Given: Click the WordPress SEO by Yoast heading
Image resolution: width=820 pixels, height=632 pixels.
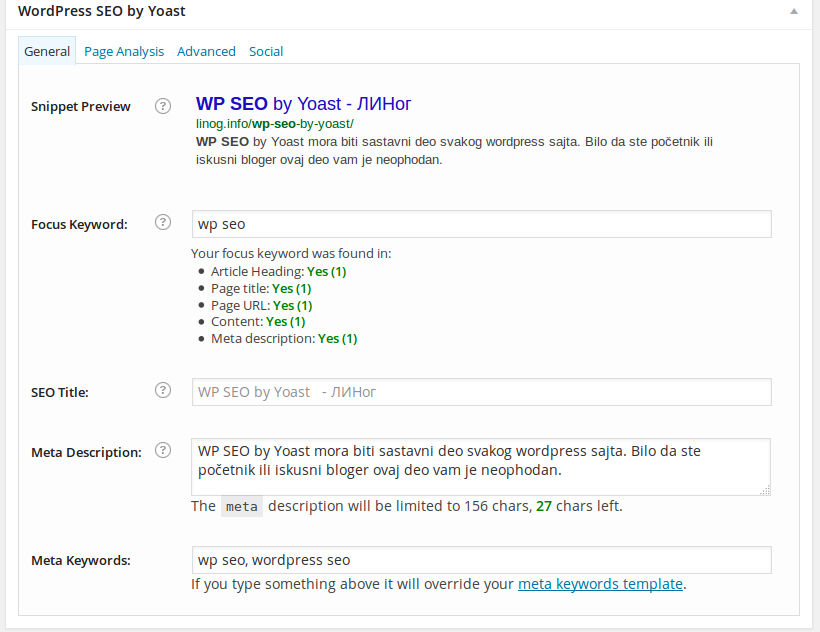Looking at the screenshot, I should (101, 11).
